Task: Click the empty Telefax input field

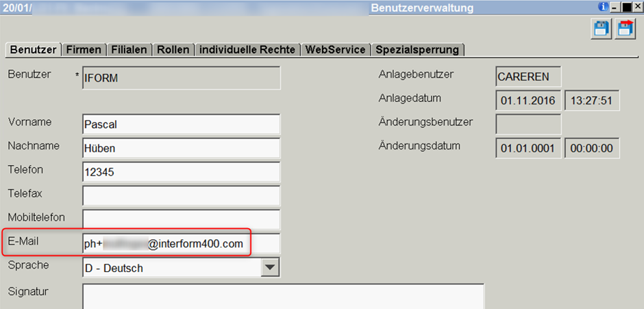Action: [181, 196]
